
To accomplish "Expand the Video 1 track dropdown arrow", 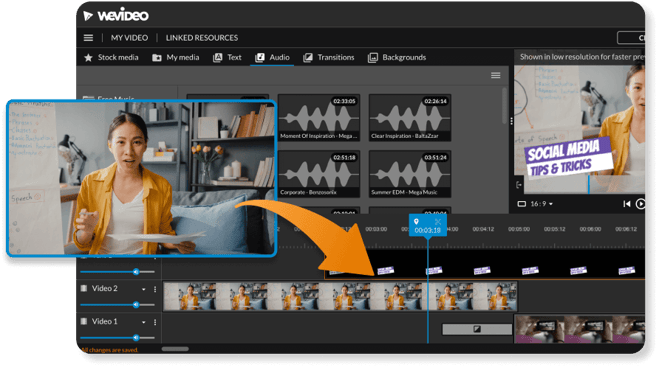I will click(144, 322).
